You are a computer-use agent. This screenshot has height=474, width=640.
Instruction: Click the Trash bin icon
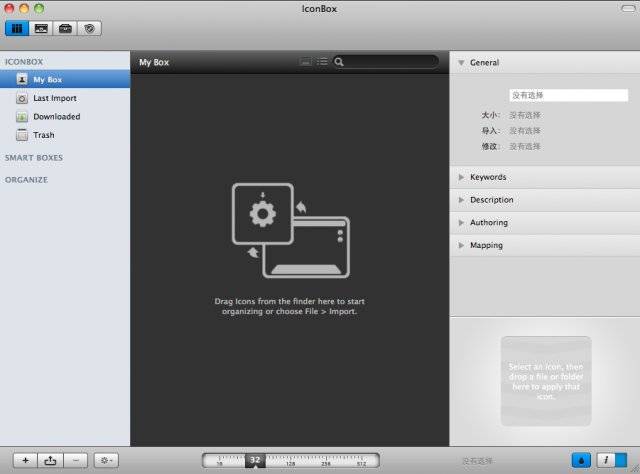click(22, 135)
